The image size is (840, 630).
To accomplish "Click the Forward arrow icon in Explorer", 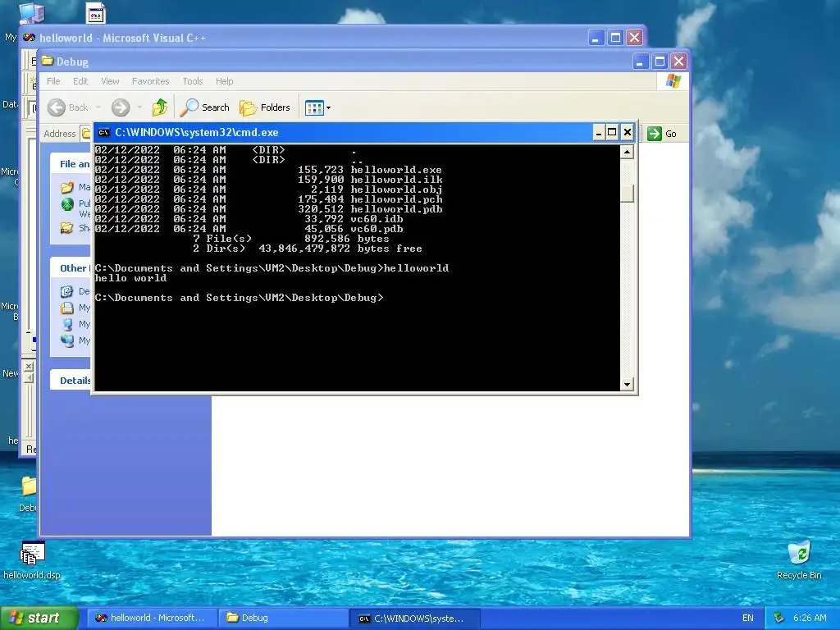I will pos(121,107).
